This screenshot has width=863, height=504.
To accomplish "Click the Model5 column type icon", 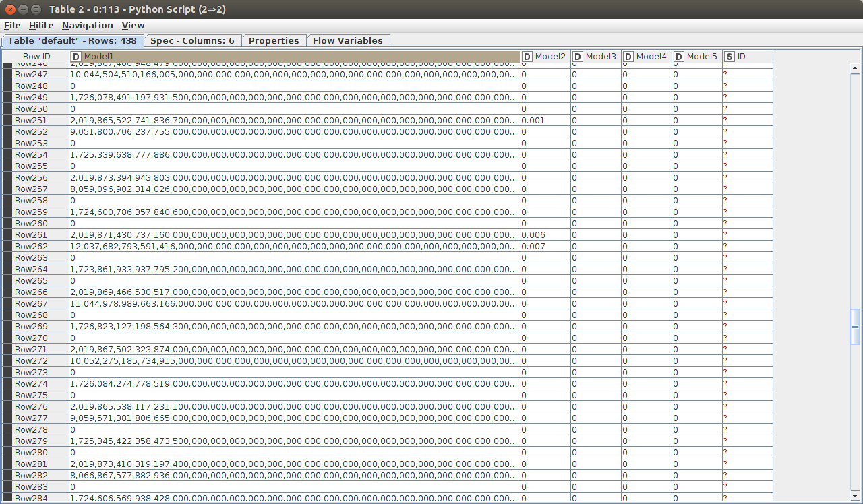I will (x=679, y=57).
